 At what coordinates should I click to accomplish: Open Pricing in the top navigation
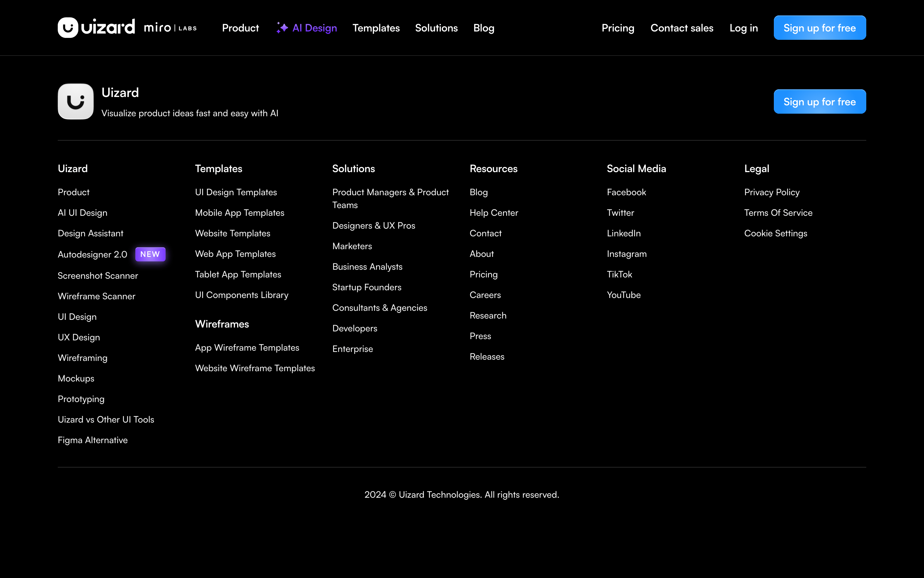pyautogui.click(x=618, y=28)
